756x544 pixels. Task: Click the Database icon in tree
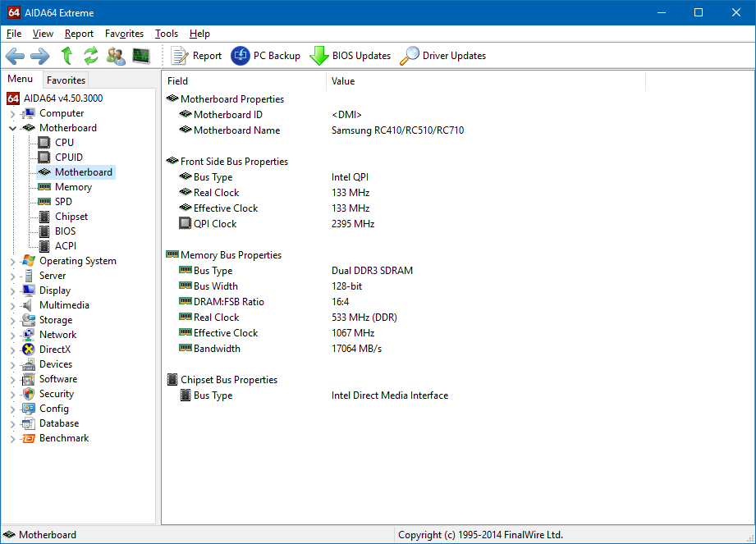[29, 423]
